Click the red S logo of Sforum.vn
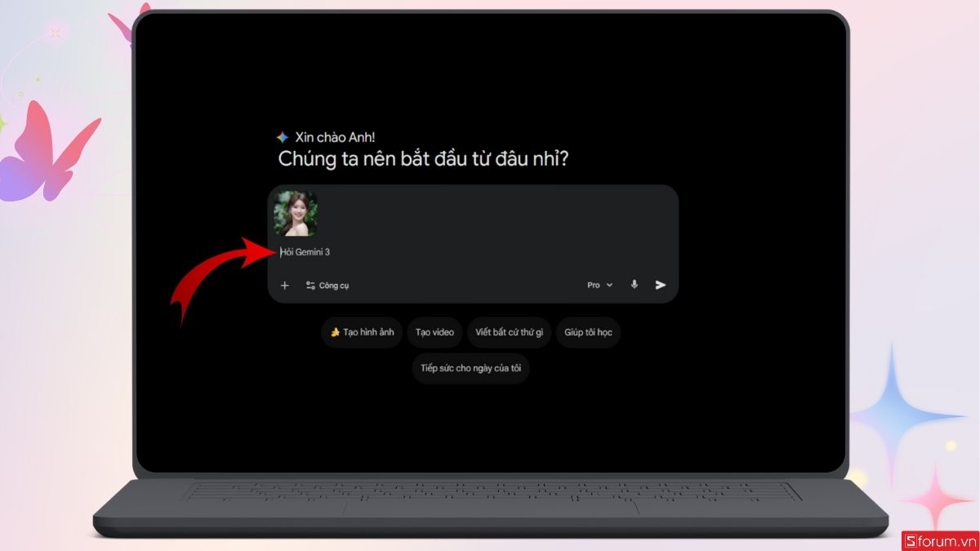 pos(911,540)
